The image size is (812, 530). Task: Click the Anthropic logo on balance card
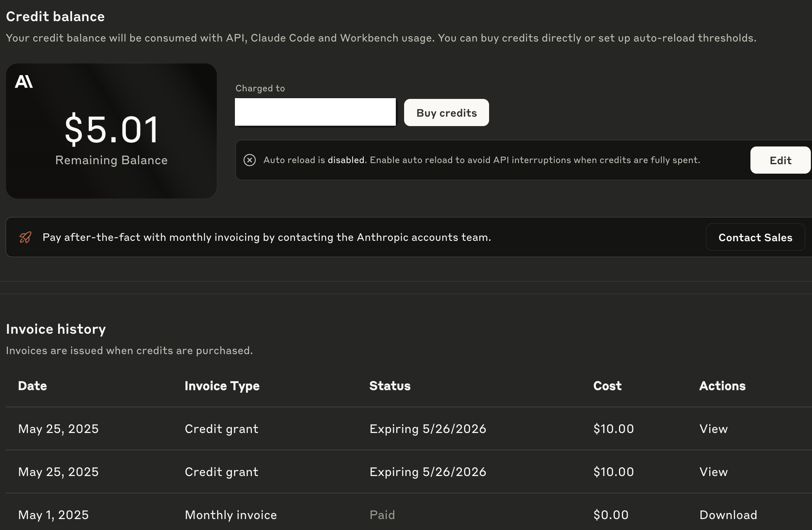(x=24, y=82)
